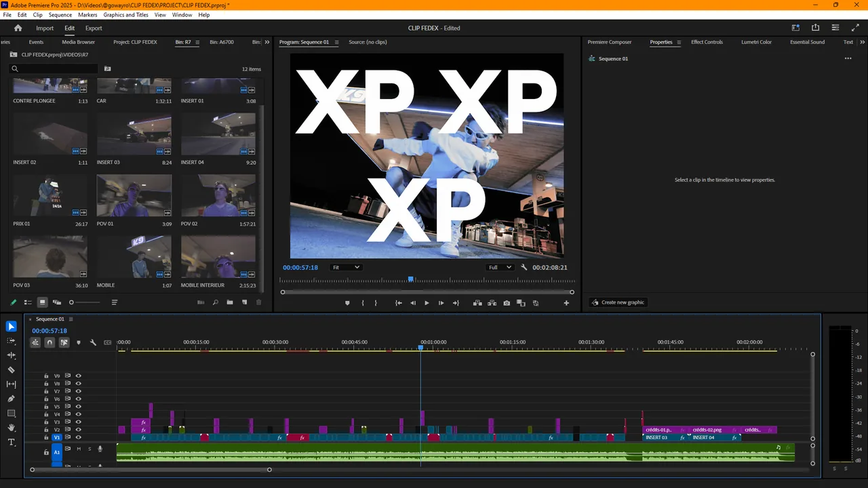Switch to the Export workspace
Image resolution: width=868 pixels, height=488 pixels.
pos(94,28)
